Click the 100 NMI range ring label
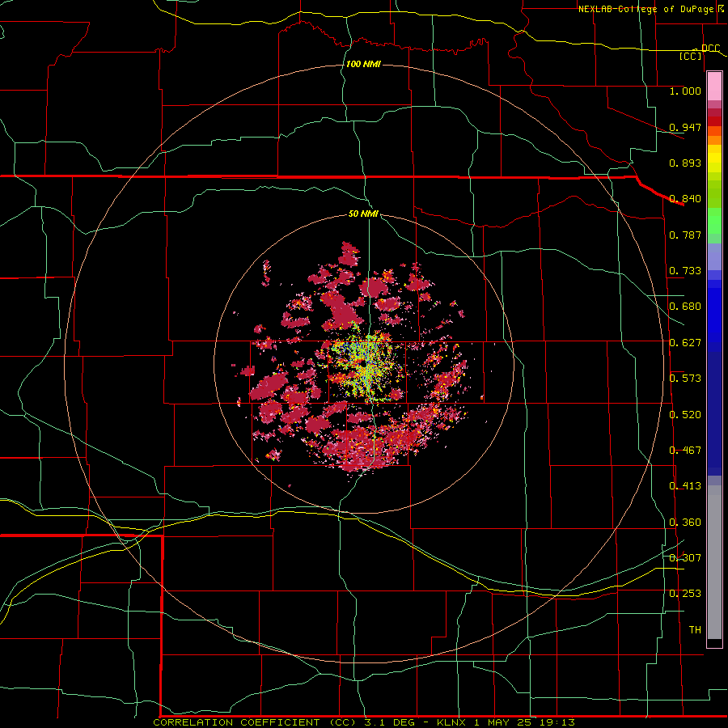 coord(363,64)
